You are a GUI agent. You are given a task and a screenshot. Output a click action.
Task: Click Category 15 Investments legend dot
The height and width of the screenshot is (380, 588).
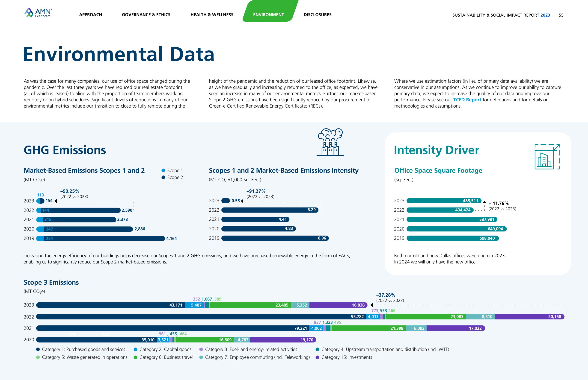318,357
